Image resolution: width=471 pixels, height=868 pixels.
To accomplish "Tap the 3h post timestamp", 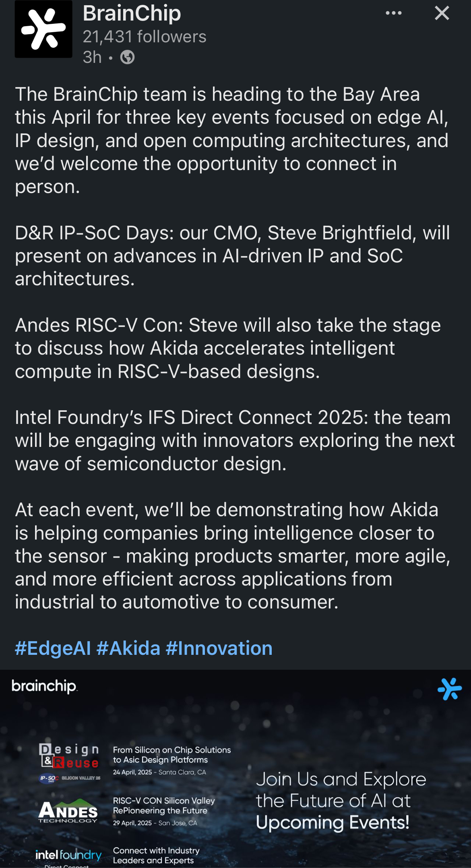I will click(x=92, y=57).
